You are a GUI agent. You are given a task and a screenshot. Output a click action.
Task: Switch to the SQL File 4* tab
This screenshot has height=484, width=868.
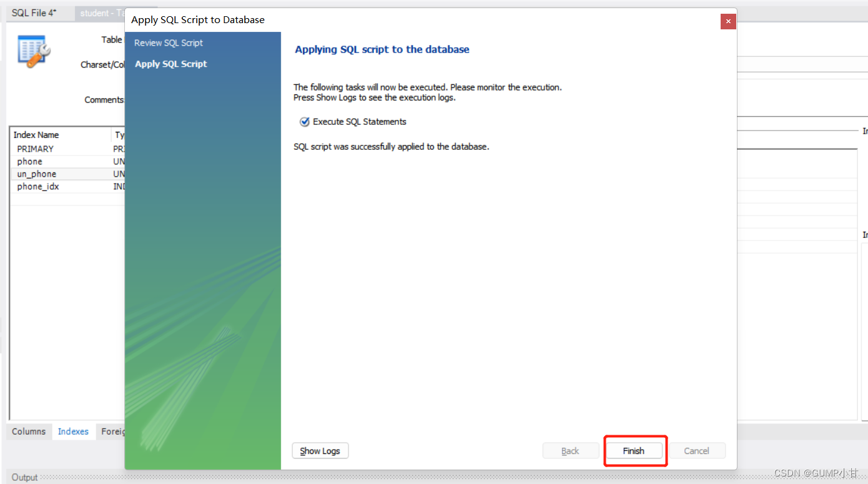(x=34, y=13)
